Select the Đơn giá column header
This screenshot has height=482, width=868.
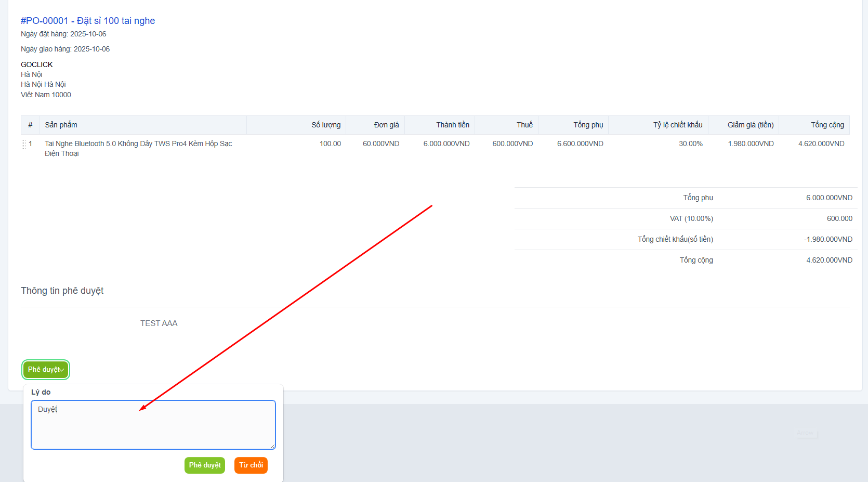[x=386, y=125]
